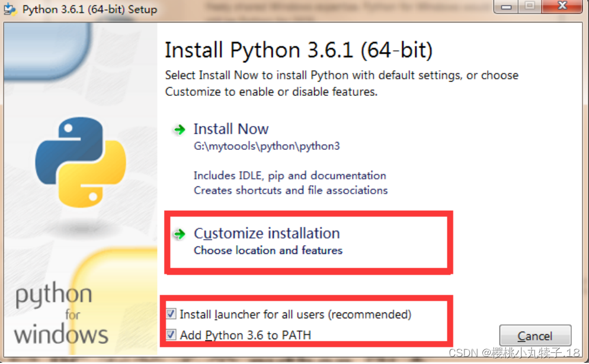The width and height of the screenshot is (589, 364).
Task: Click the 'python for windows' sidebar text
Action: 61,314
